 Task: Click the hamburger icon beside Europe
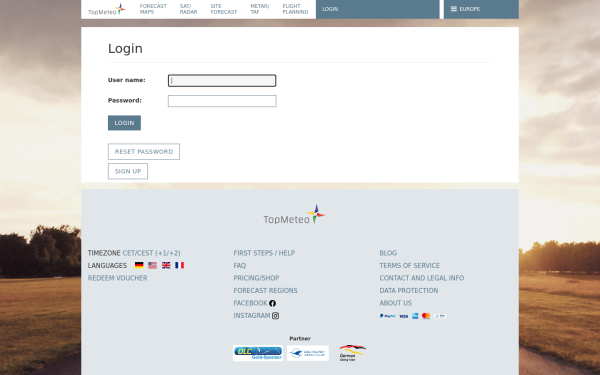(x=453, y=9)
